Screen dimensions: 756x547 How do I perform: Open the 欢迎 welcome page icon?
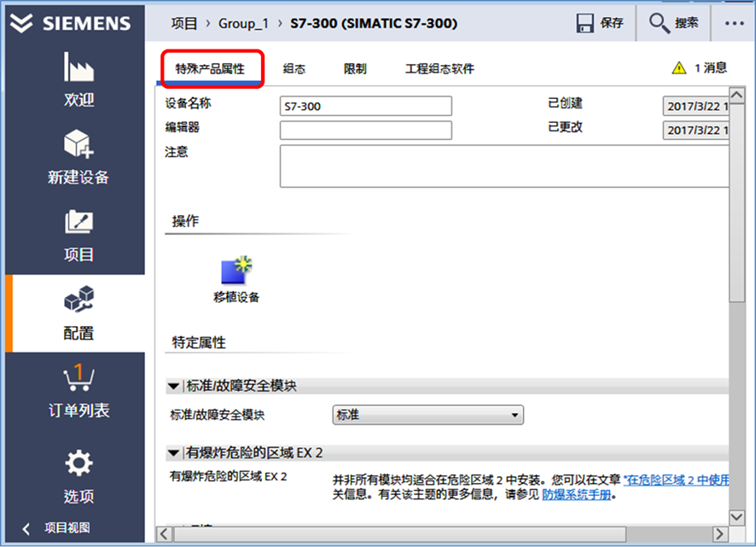click(79, 67)
